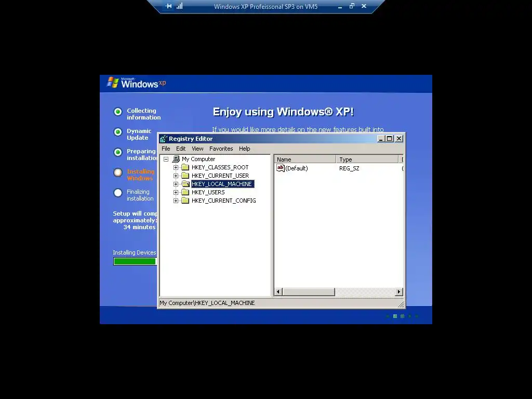Expand the HKEY_LOCAL_MACHINE key

coord(176,184)
